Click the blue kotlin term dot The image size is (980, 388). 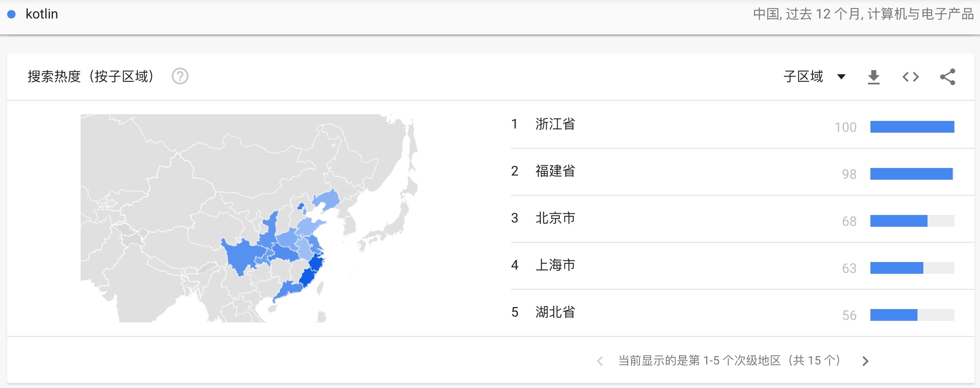tap(12, 14)
